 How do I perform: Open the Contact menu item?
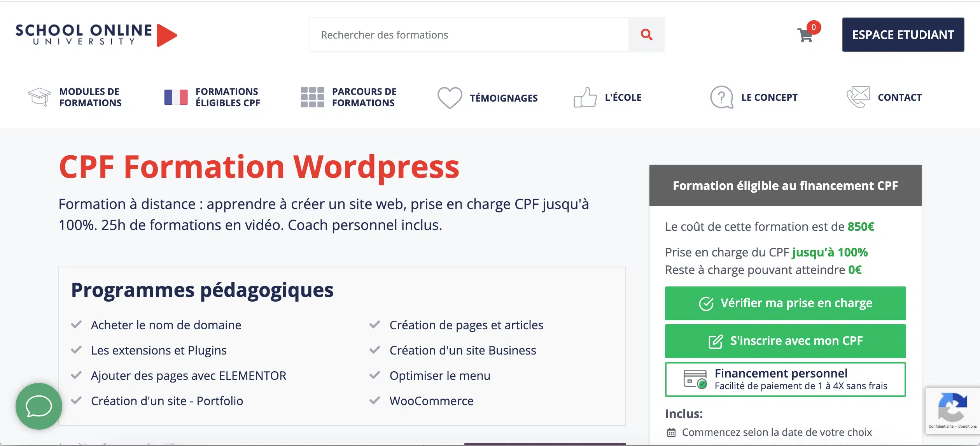tap(899, 97)
